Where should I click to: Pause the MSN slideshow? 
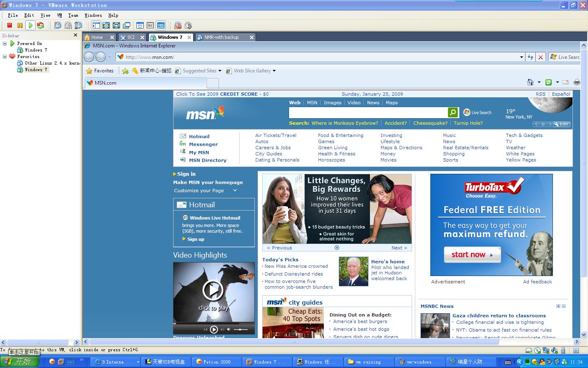336,247
